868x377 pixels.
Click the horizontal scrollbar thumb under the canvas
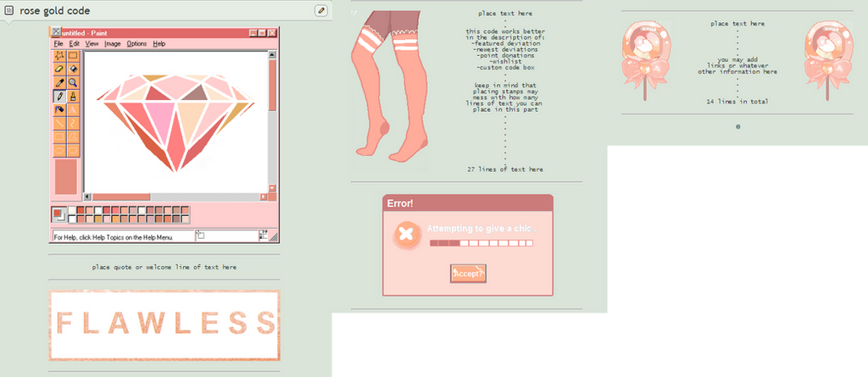point(120,197)
